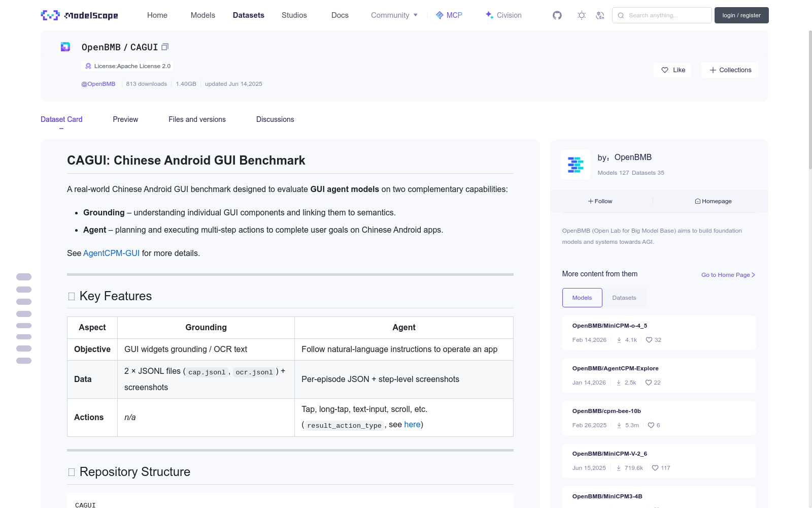Open the Discussions tab
The height and width of the screenshot is (508, 812).
tap(275, 119)
